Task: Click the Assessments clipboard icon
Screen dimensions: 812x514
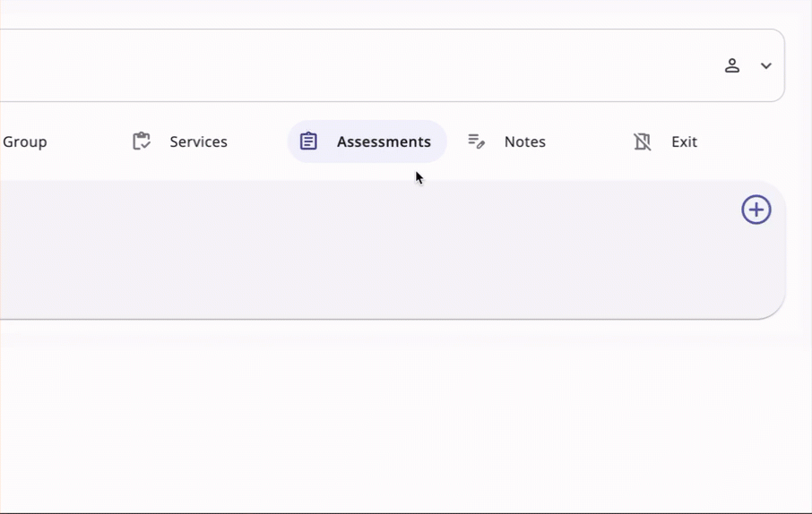Action: [x=308, y=141]
